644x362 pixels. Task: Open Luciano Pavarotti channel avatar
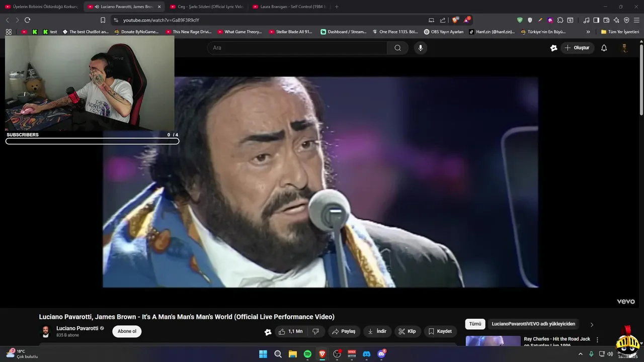[45, 331]
